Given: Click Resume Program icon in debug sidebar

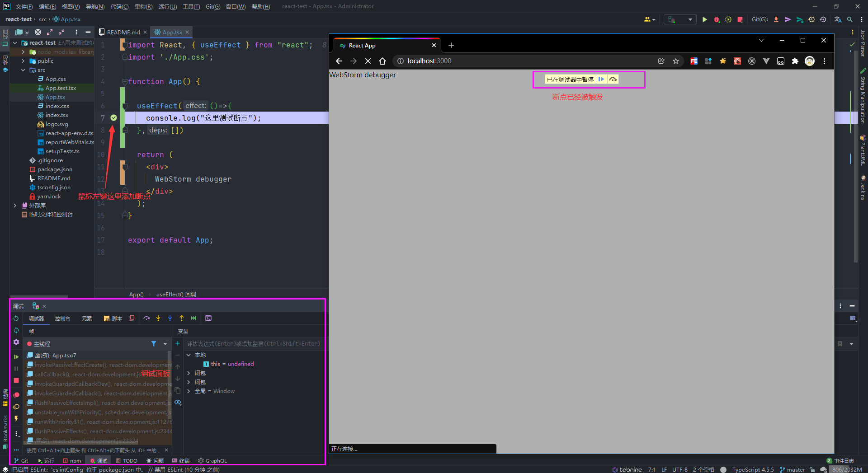Looking at the screenshot, I should [16, 357].
